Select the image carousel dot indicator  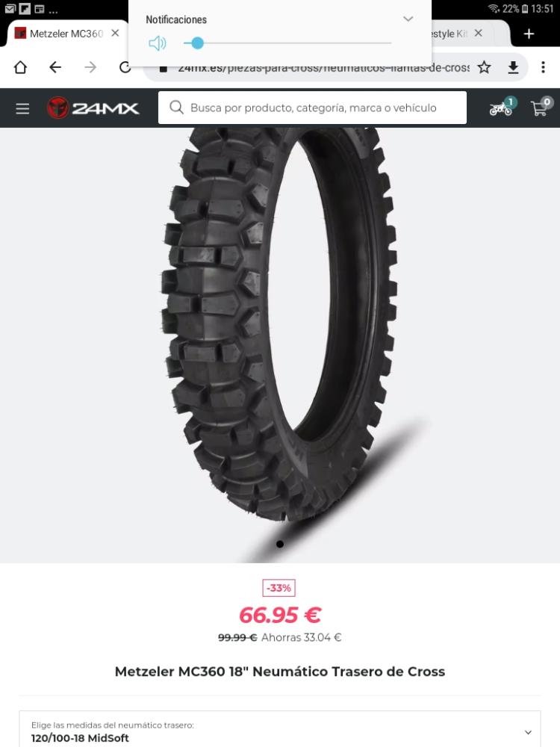click(x=280, y=544)
